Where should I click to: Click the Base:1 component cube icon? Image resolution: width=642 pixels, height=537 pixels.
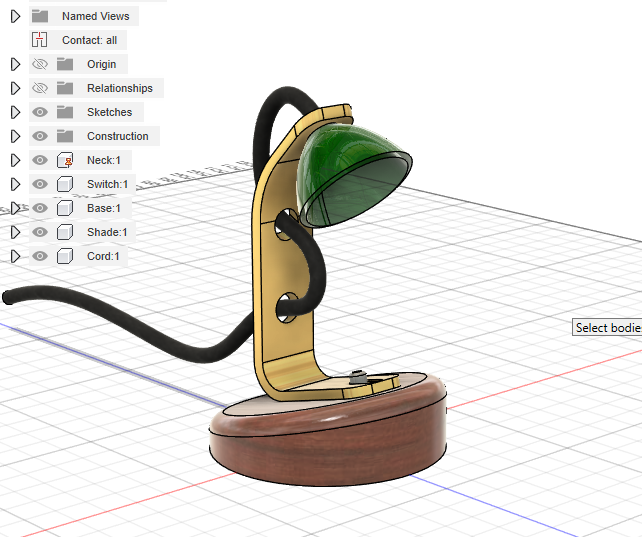(x=65, y=208)
